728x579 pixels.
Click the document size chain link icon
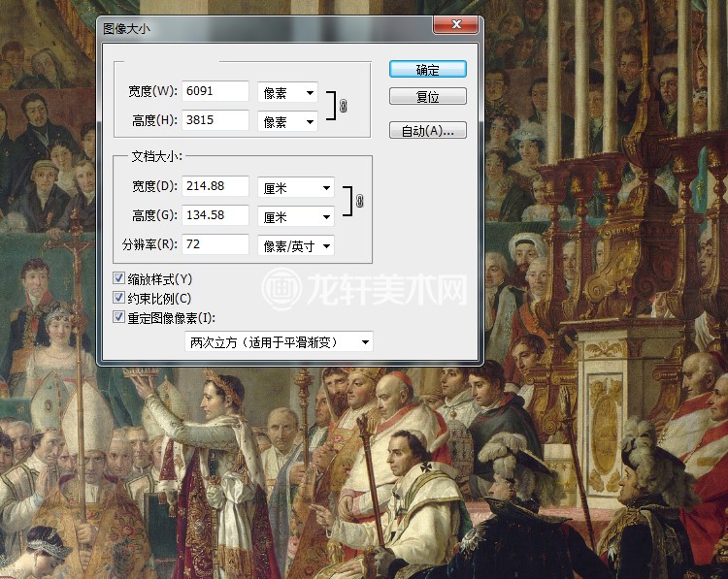359,201
